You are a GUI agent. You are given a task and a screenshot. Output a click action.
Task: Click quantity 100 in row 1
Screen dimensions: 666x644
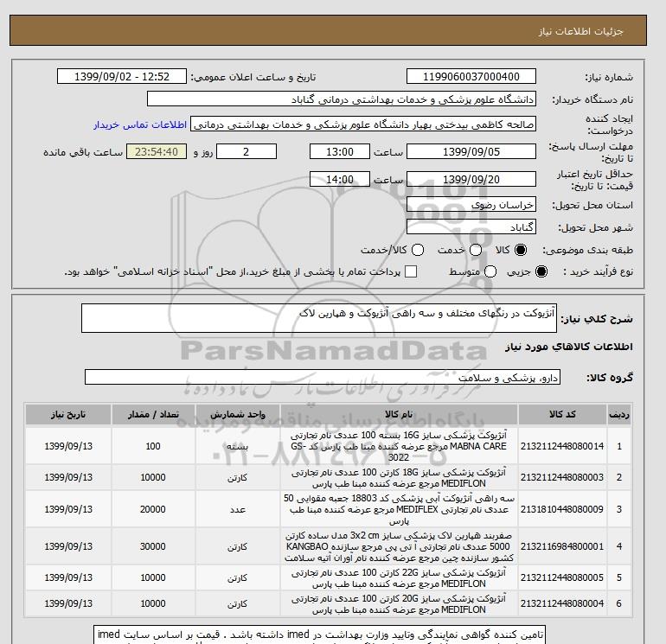pyautogui.click(x=153, y=446)
